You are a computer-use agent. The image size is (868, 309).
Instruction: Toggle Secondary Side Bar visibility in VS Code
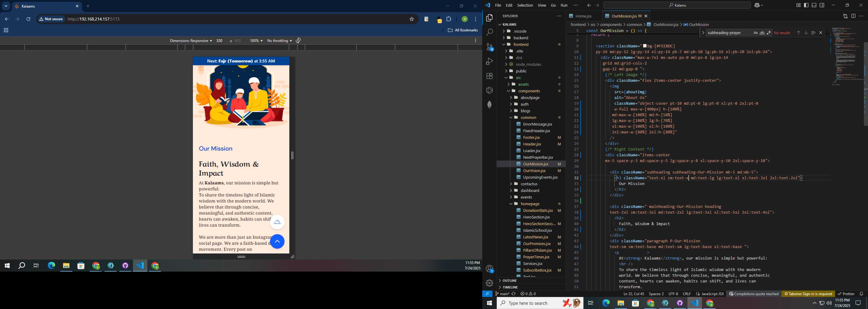pyautogui.click(x=822, y=5)
